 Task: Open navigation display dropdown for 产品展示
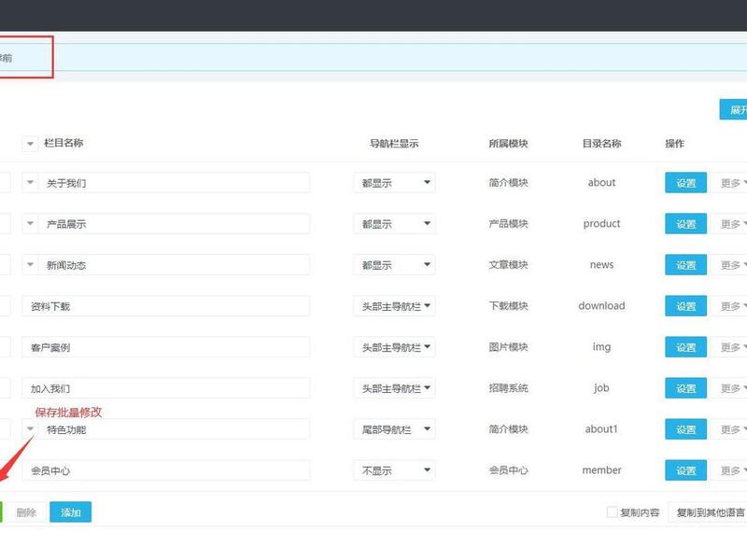click(394, 223)
